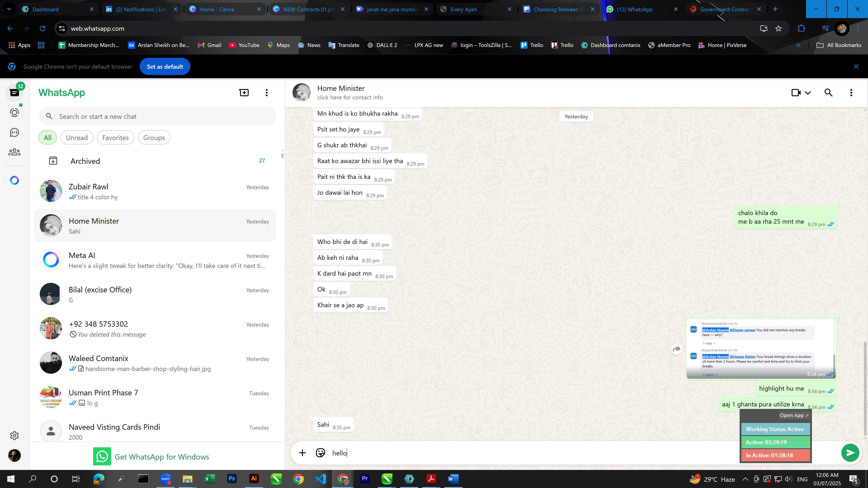Forward the screenshot image message
The height and width of the screenshot is (488, 868).
[x=677, y=349]
